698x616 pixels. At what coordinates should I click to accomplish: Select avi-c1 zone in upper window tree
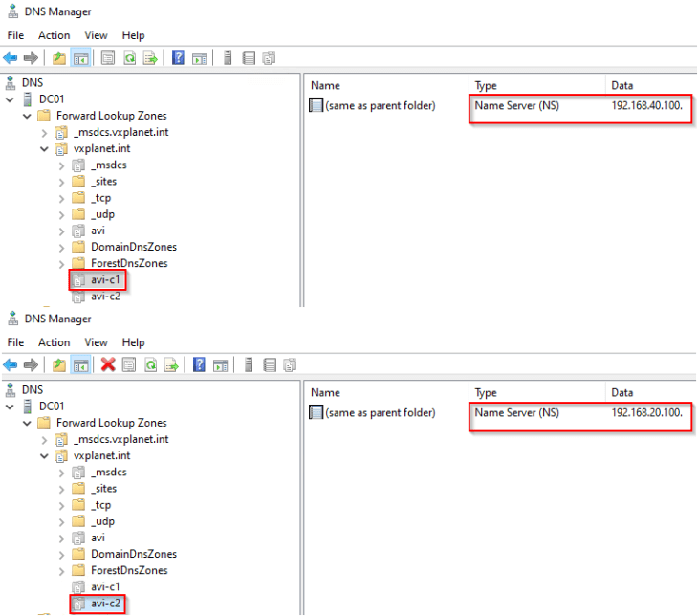104,280
